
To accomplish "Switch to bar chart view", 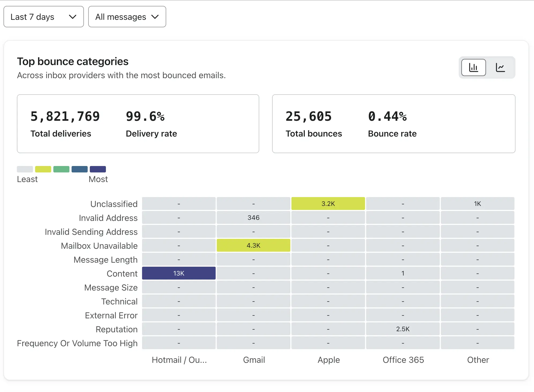I will [473, 67].
